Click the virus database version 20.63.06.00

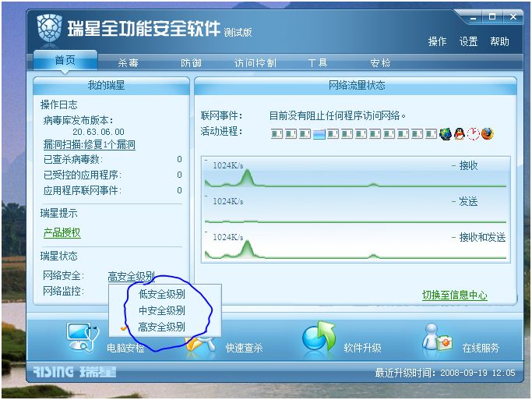(x=98, y=132)
